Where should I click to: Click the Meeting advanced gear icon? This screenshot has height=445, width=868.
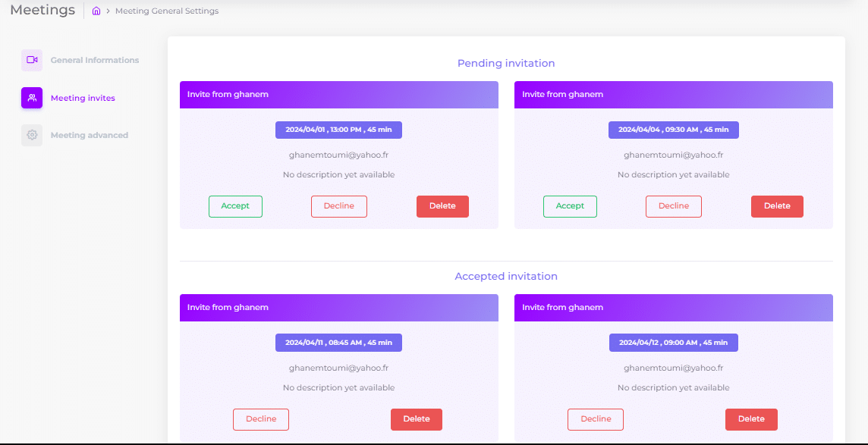coord(32,135)
